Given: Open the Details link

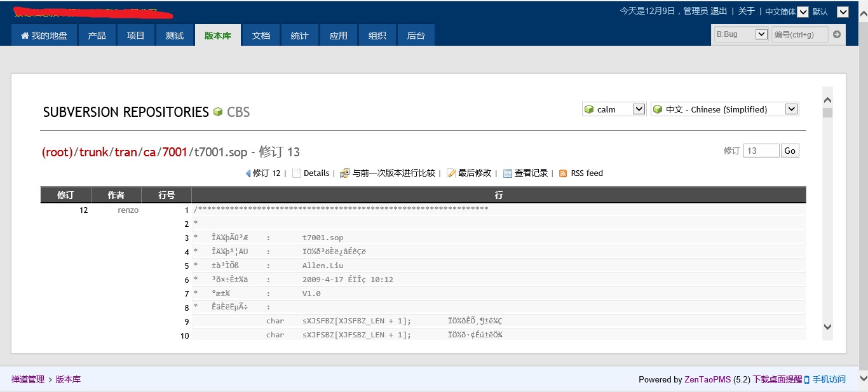Looking at the screenshot, I should click(316, 173).
